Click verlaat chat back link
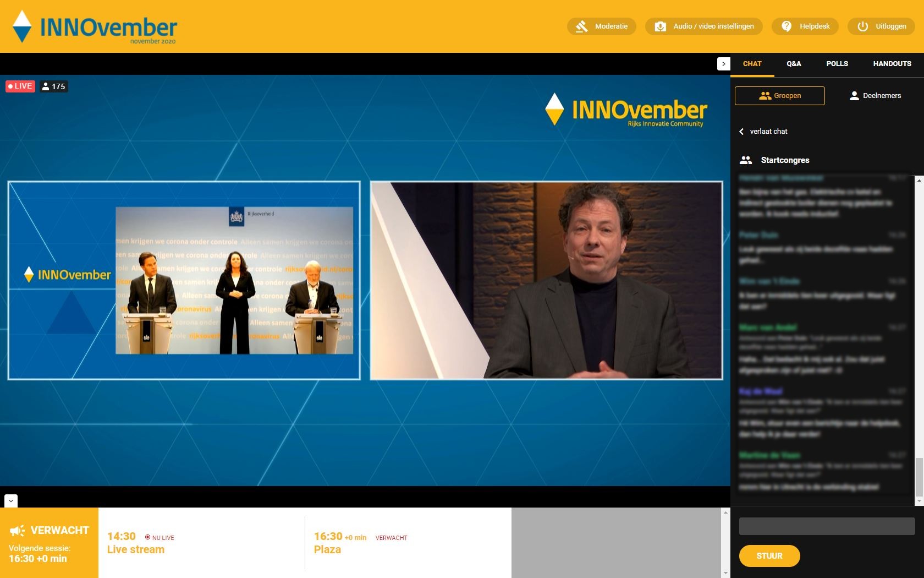This screenshot has height=578, width=924. (x=763, y=132)
